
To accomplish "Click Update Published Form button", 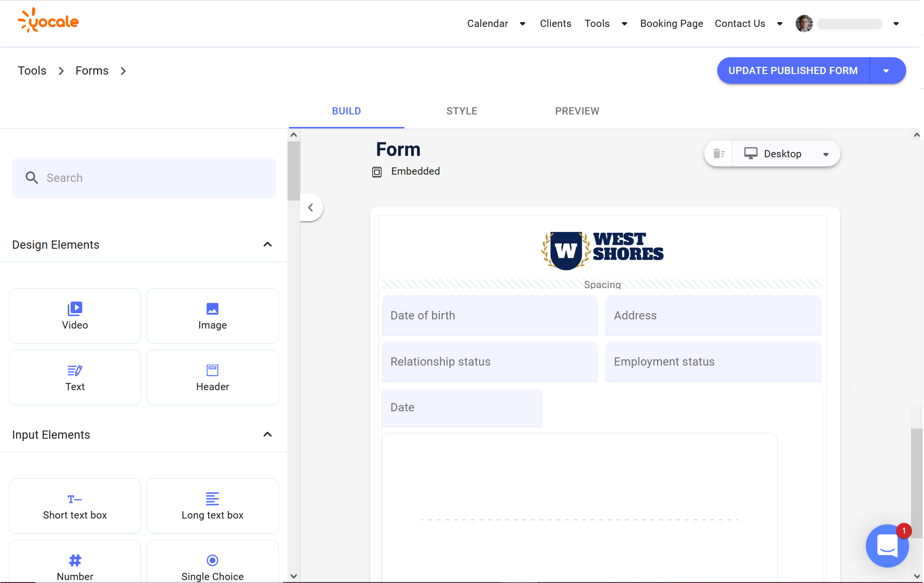I will tap(793, 71).
